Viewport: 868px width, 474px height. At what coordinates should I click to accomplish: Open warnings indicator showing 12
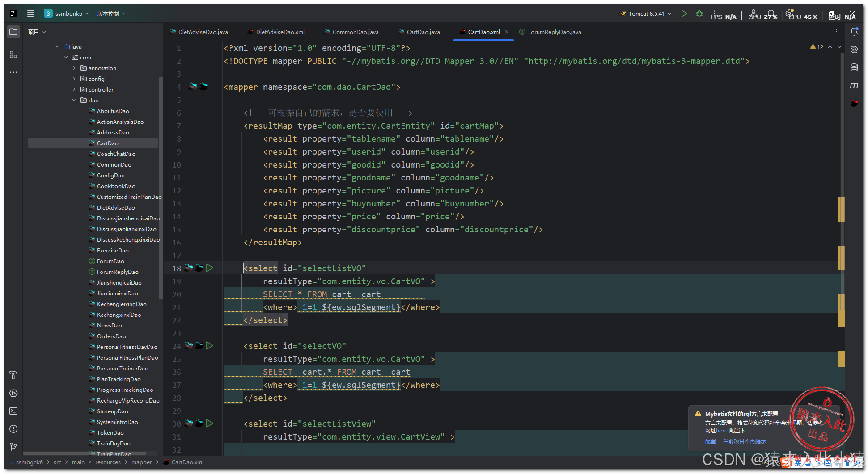[817, 47]
